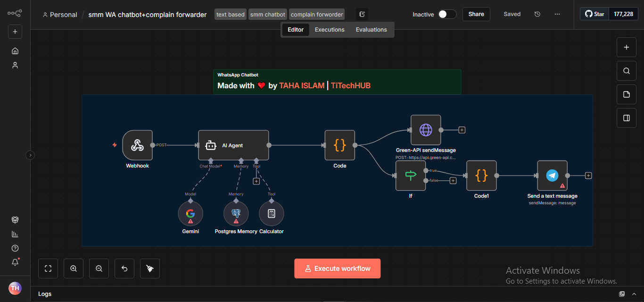Expand the collapsed left sidebar arrow
The width and height of the screenshot is (644, 302).
click(x=30, y=155)
